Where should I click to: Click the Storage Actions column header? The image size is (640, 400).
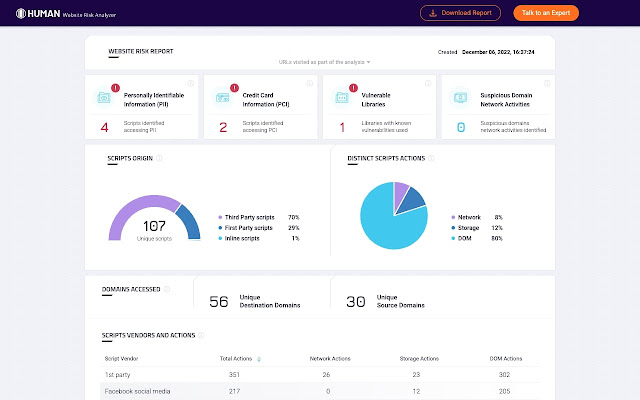pyautogui.click(x=419, y=359)
